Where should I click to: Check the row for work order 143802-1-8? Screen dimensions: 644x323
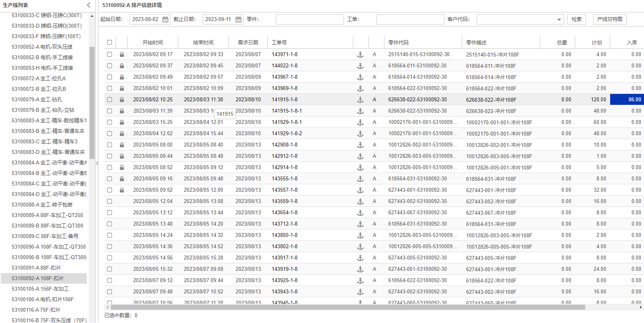coord(109,247)
